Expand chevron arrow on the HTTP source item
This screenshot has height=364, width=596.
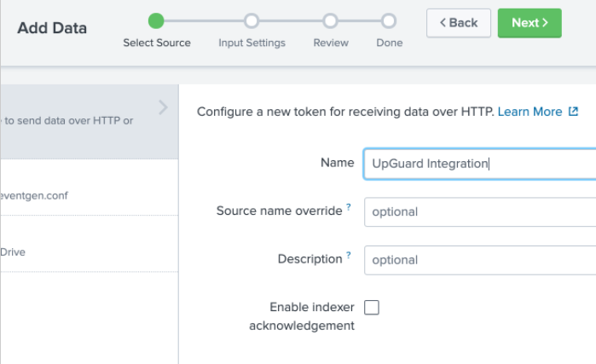163,107
